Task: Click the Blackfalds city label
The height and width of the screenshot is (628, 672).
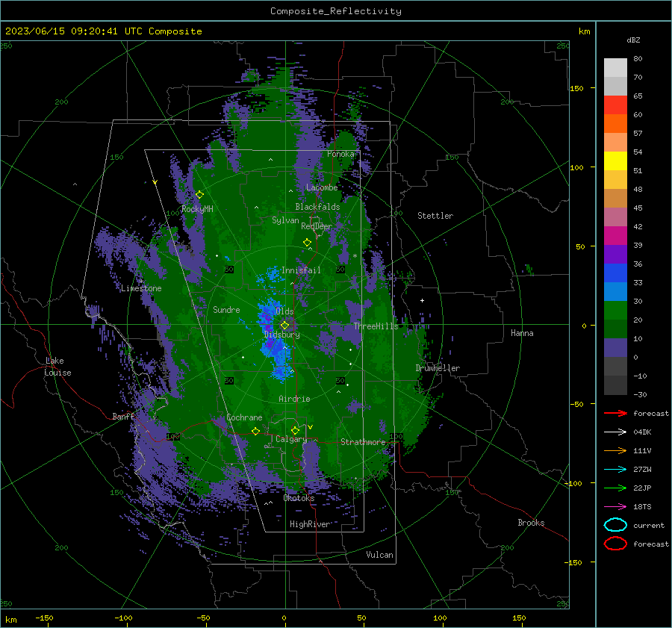Action: point(317,207)
